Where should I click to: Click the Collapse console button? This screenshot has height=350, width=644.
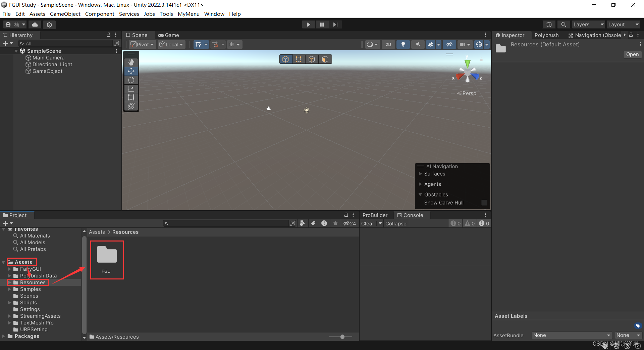(x=396, y=223)
